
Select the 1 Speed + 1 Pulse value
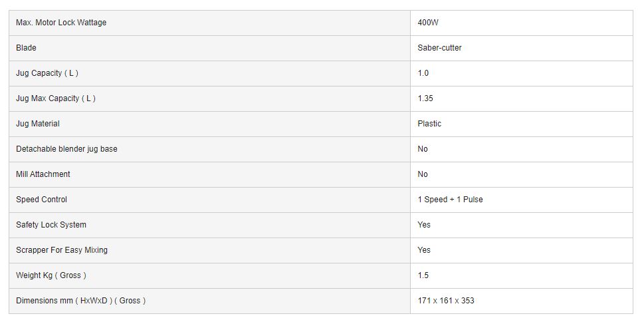450,200
